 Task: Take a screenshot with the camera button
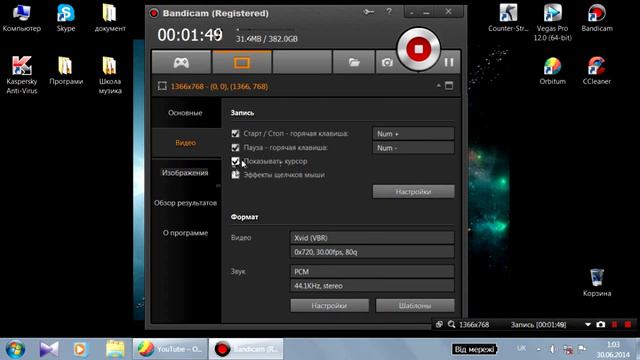pyautogui.click(x=387, y=62)
